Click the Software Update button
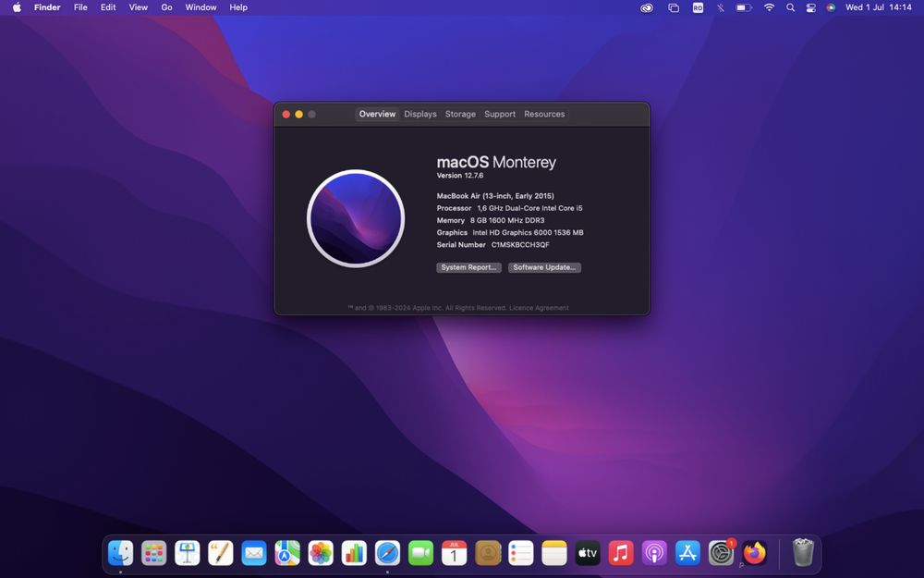Viewport: 924px width, 578px height. point(544,268)
